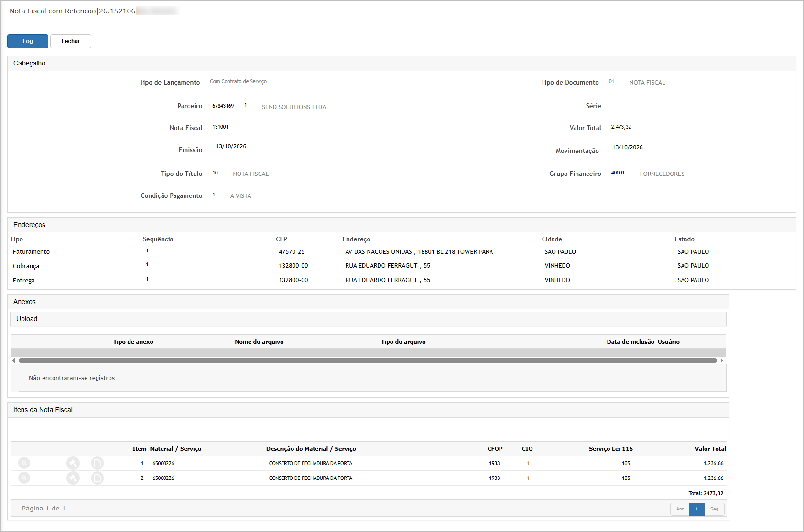
Task: Collapse the Anexos section header
Action: pos(368,302)
